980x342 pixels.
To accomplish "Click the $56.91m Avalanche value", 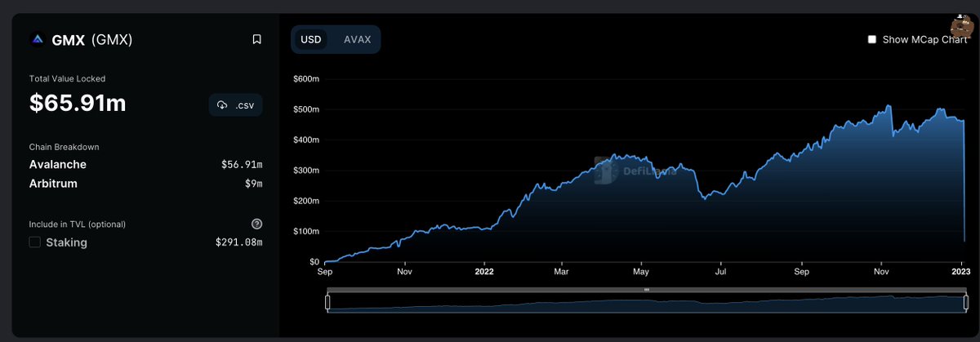I will click(242, 165).
